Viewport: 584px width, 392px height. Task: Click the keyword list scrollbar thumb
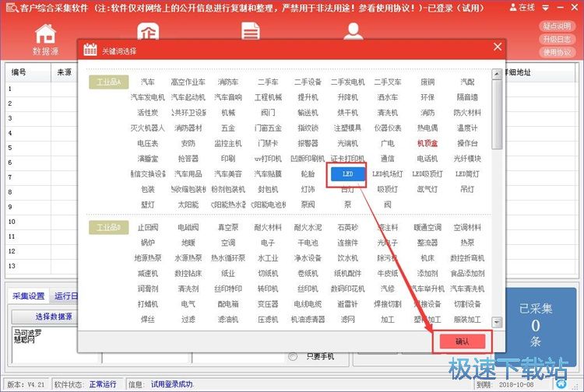point(497,114)
